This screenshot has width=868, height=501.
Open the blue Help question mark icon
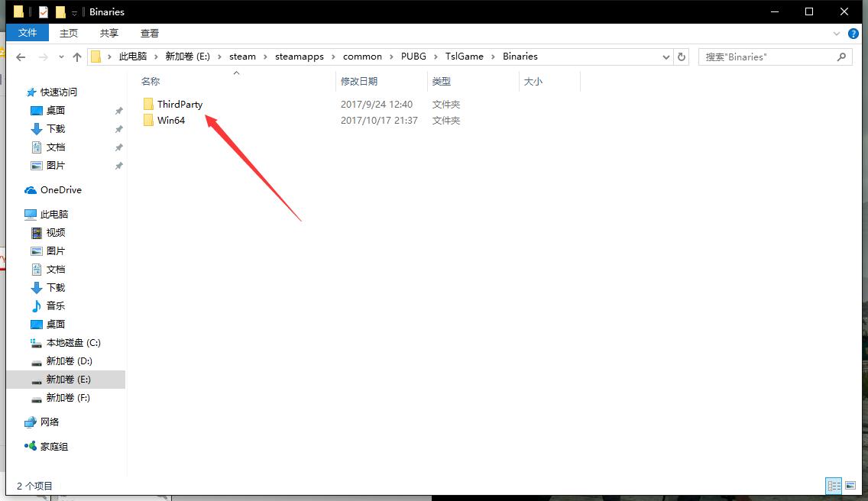point(853,34)
